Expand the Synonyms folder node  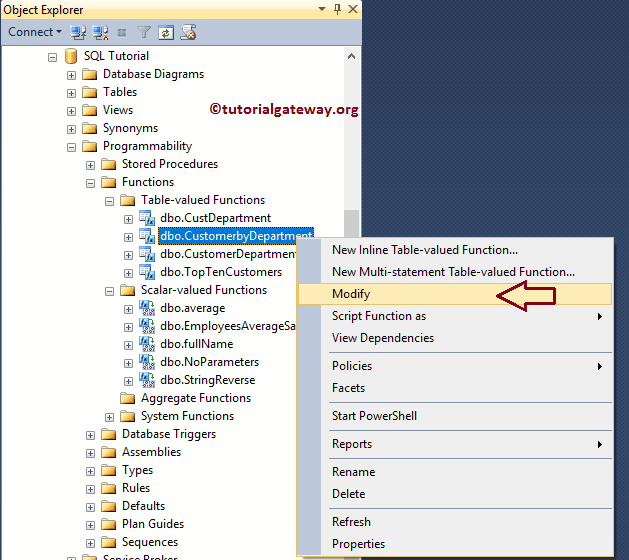(x=71, y=129)
